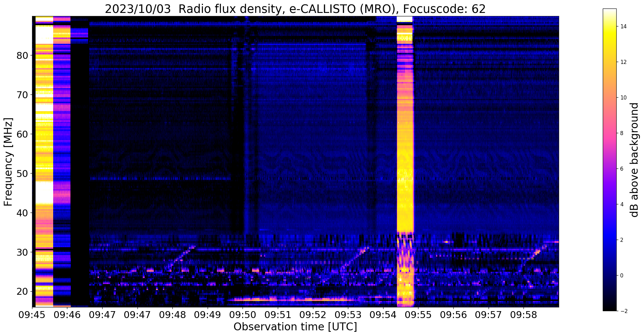Click the plot title mentioning e-CALLISTO (MRO)
This screenshot has height=336, width=644.
click(295, 9)
